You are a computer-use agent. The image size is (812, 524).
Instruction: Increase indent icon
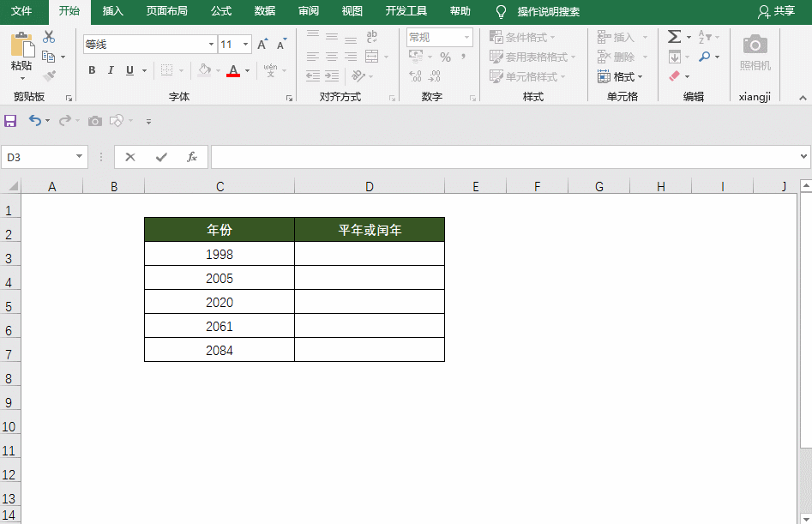tap(332, 76)
